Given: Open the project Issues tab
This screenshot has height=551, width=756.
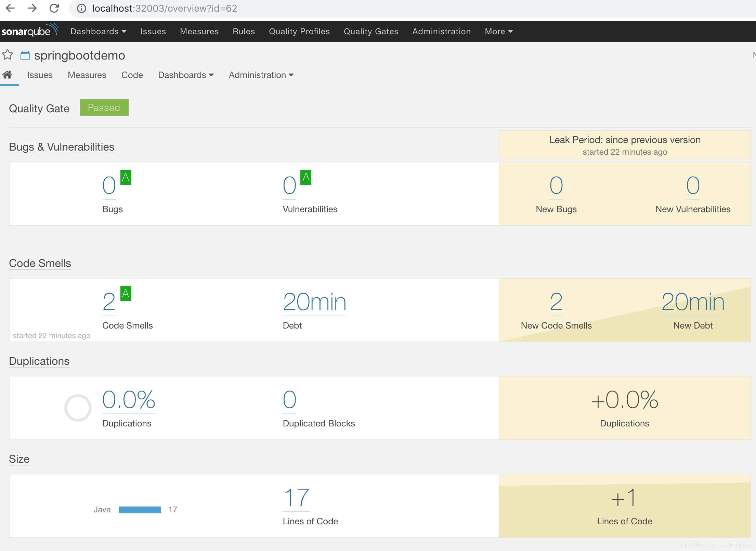Looking at the screenshot, I should click(40, 75).
